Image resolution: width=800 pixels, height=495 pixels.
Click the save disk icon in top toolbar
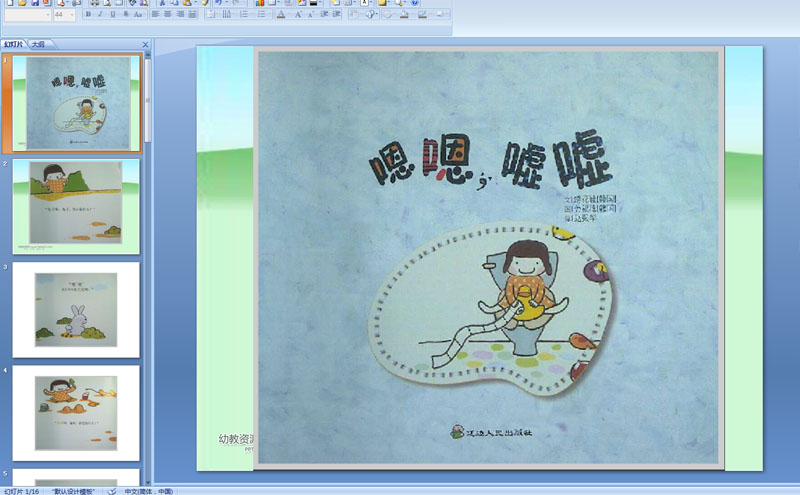coord(35,3)
